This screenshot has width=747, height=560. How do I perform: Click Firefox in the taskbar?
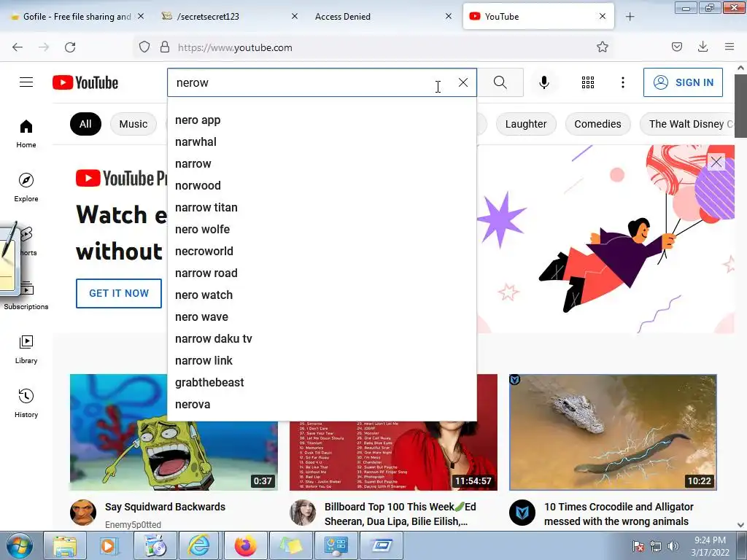(245, 545)
